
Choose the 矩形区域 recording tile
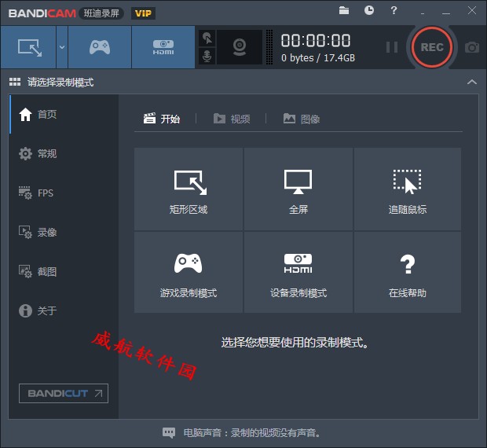click(189, 189)
